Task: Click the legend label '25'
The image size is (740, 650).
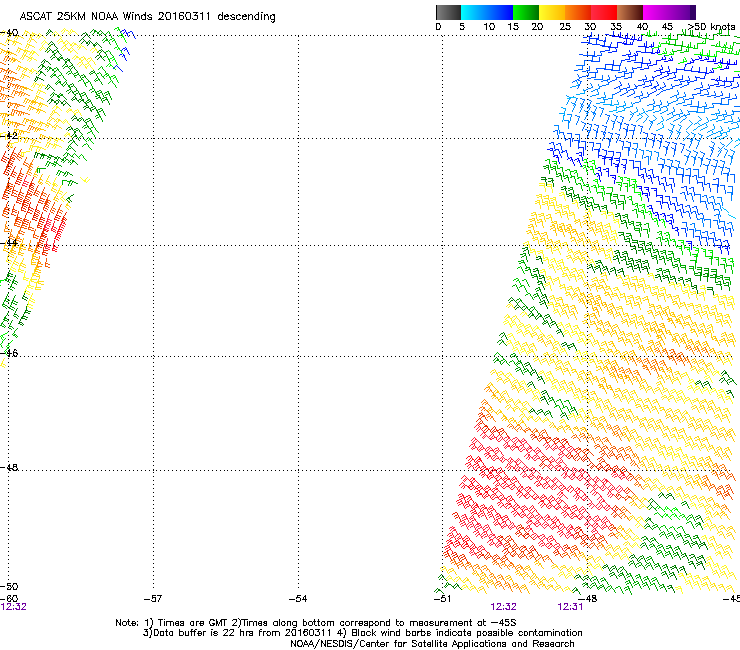Action: click(565, 27)
